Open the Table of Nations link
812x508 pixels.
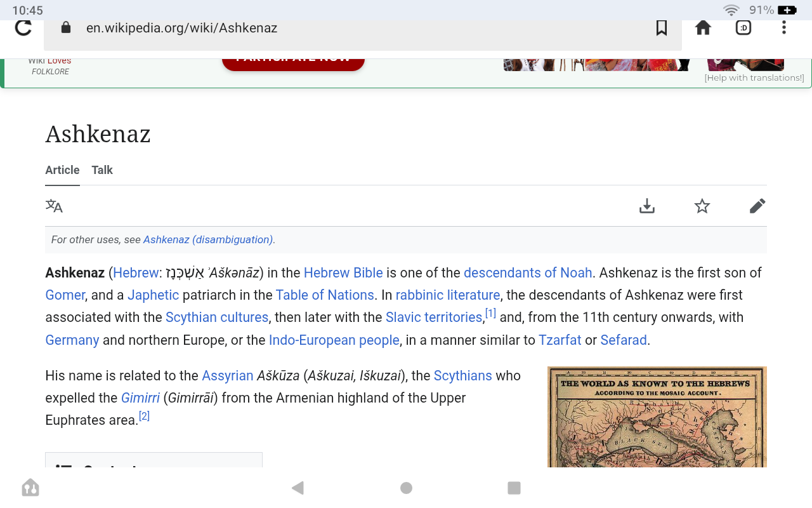(x=325, y=295)
